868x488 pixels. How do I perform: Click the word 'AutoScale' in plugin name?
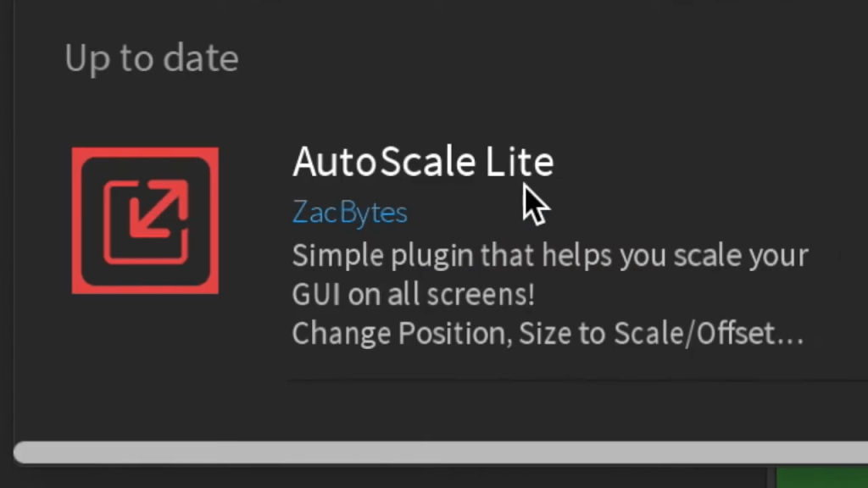(x=384, y=162)
